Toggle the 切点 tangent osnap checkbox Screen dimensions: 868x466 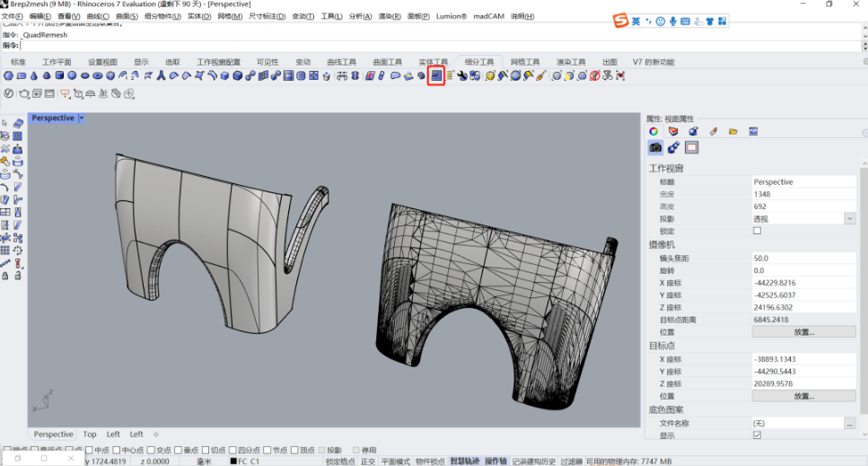(x=206, y=450)
